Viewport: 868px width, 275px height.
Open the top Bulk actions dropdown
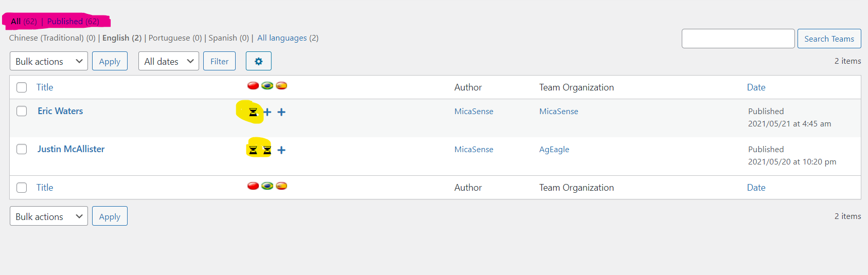pos(49,61)
